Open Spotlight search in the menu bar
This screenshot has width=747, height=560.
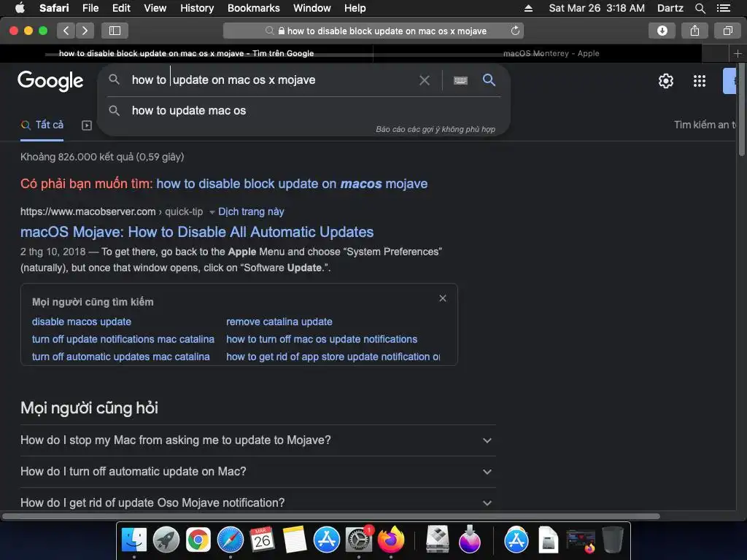coord(700,8)
